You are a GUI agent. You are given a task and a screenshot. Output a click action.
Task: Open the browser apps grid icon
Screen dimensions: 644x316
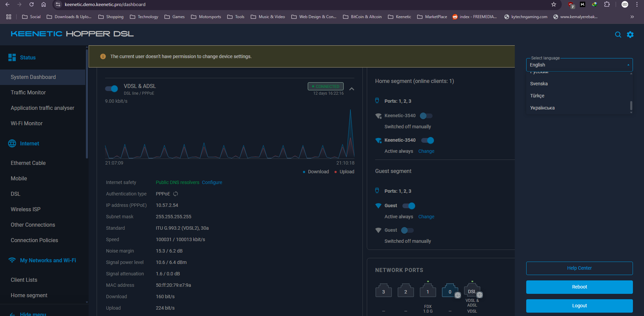[x=9, y=17]
